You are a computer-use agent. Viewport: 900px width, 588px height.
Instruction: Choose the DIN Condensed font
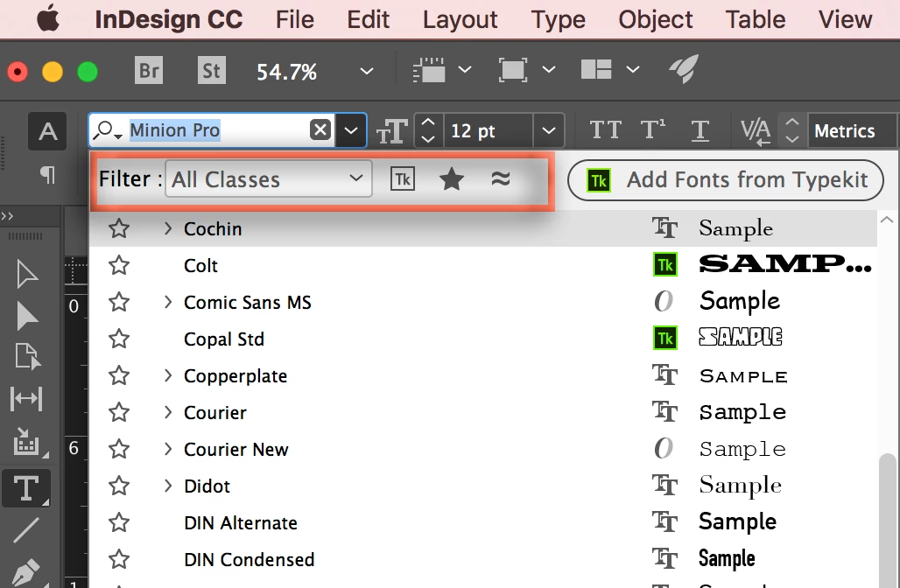pos(250,559)
